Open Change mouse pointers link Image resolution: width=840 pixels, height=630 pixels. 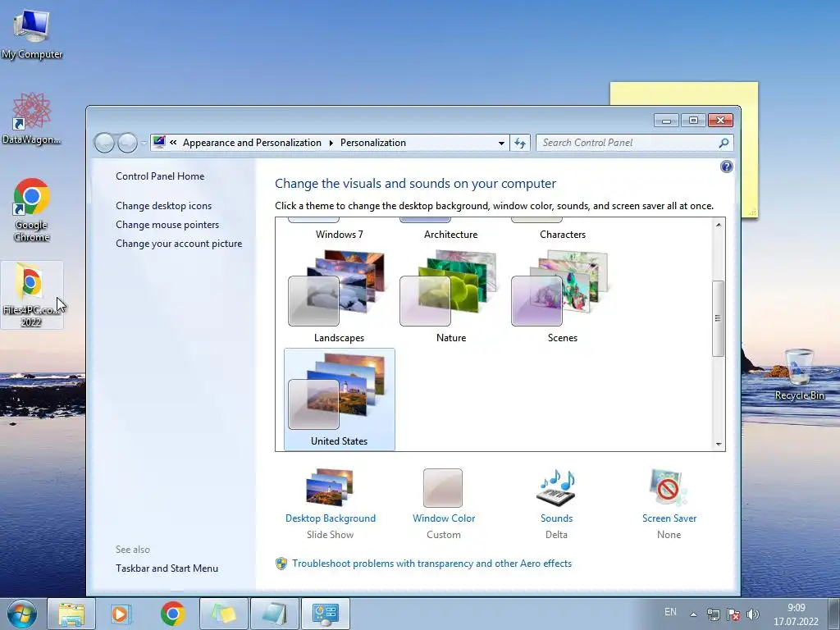point(167,225)
